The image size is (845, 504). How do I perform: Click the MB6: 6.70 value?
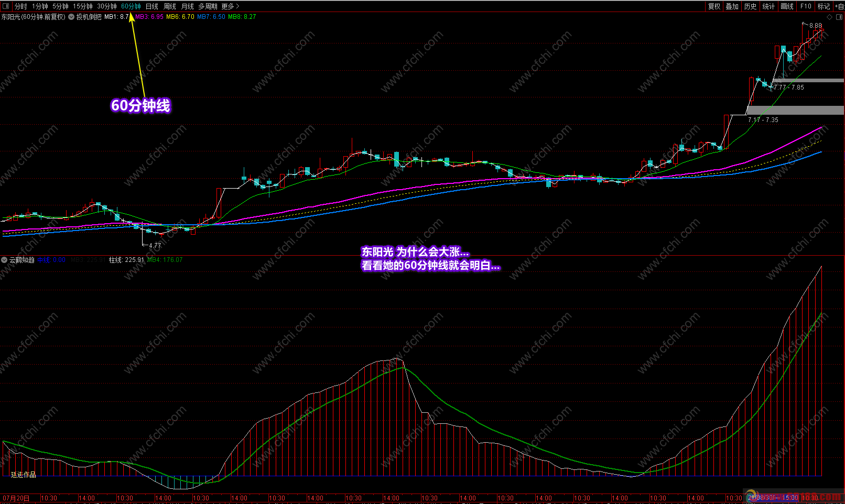[x=180, y=17]
